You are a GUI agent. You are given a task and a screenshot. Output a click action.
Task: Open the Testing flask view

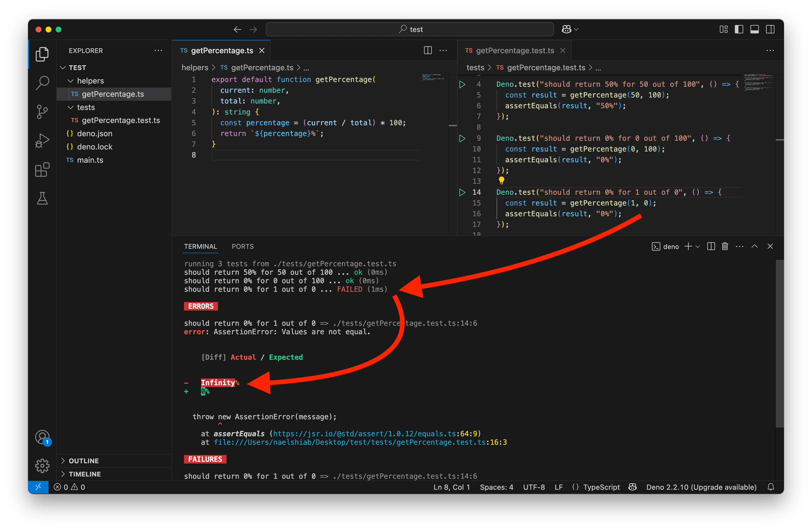tap(42, 198)
